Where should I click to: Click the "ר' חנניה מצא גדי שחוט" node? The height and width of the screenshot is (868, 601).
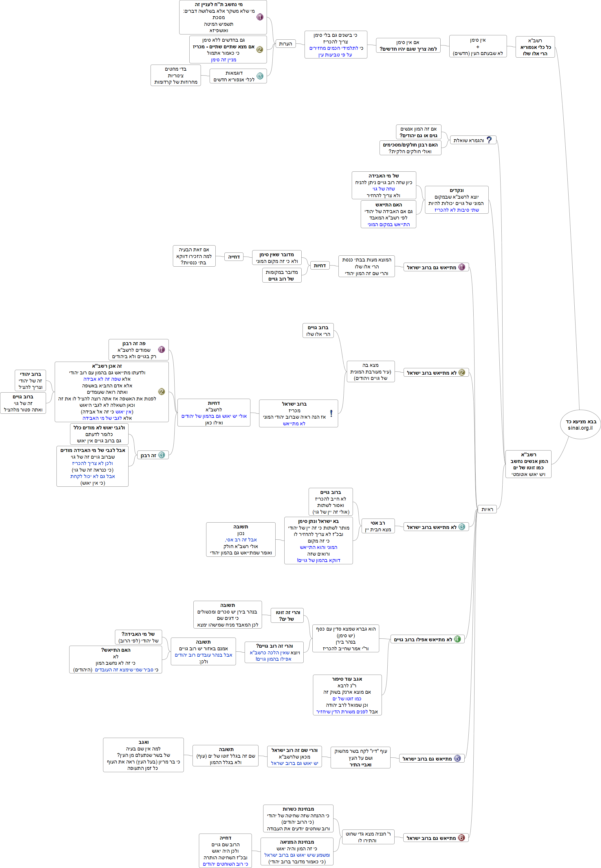pyautogui.click(x=368, y=837)
